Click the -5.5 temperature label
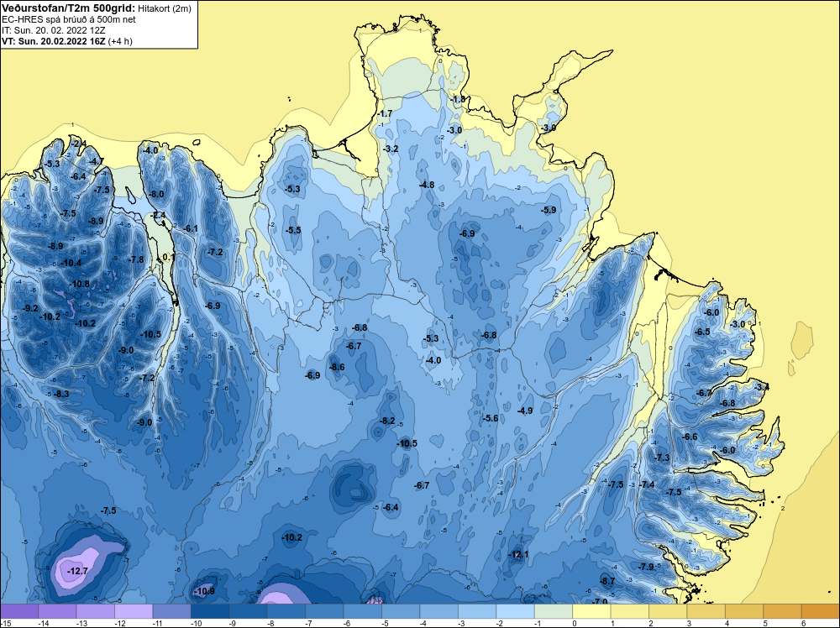Viewport: 840px width, 628px height. [x=293, y=230]
